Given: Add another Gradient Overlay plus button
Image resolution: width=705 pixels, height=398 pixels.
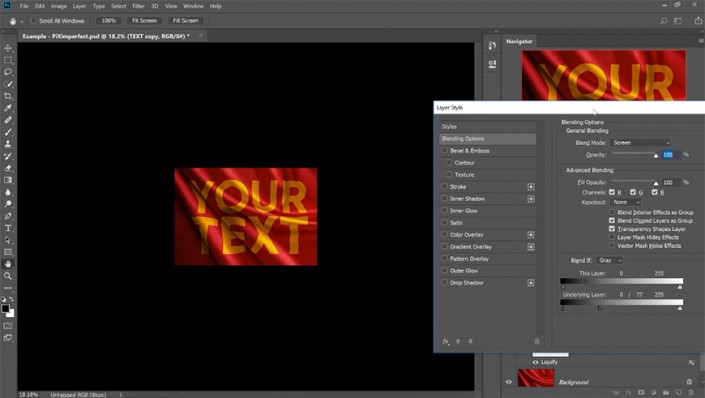Looking at the screenshot, I should 531,247.
